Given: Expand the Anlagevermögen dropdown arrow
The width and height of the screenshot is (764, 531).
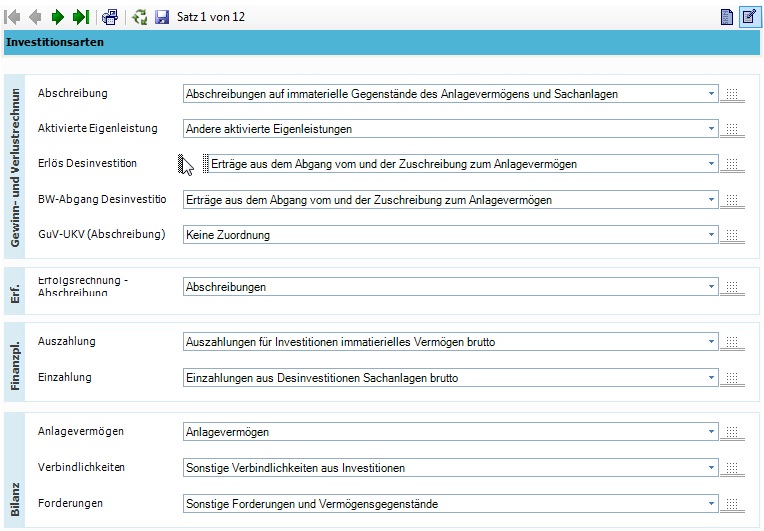Looking at the screenshot, I should point(711,432).
